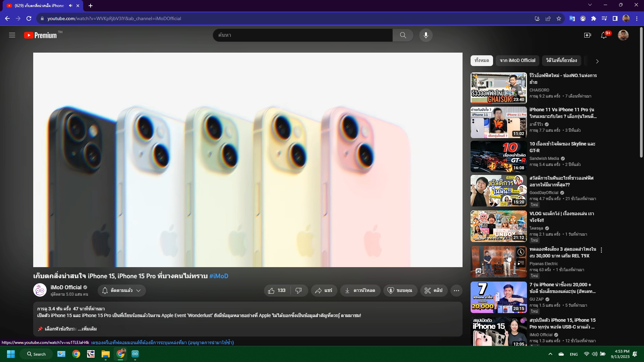The image size is (644, 362).
Task: Open the YouTube guide hamburger menu
Action: pos(12,35)
